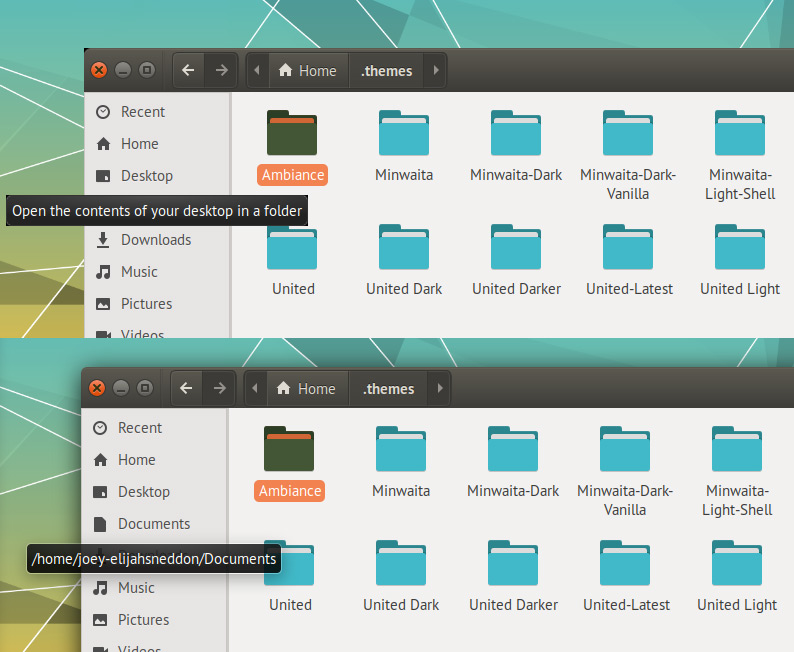Open the Minwaita-Light-Shell folder in upper window
The width and height of the screenshot is (794, 652).
click(740, 133)
